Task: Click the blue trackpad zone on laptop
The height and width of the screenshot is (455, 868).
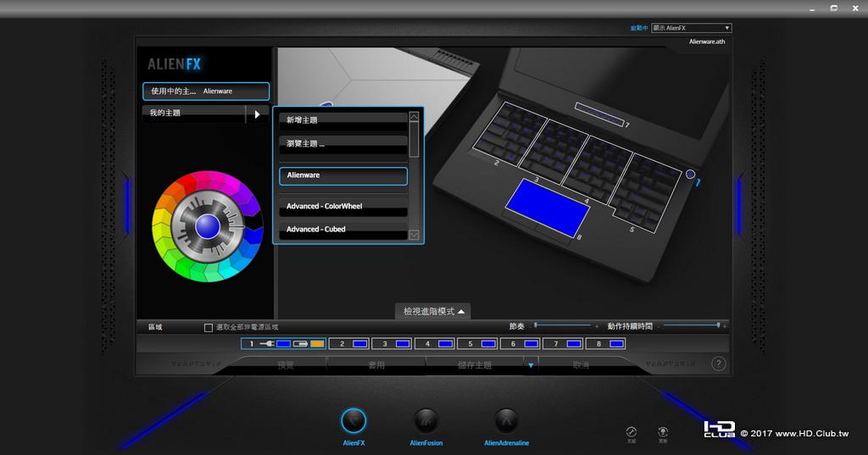Action: point(548,207)
